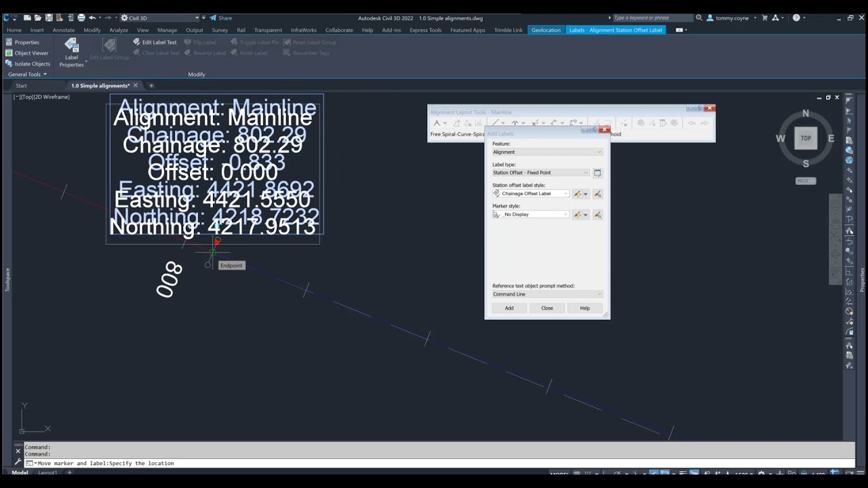Click the command line input area
The image size is (868, 488).
click(x=441, y=463)
